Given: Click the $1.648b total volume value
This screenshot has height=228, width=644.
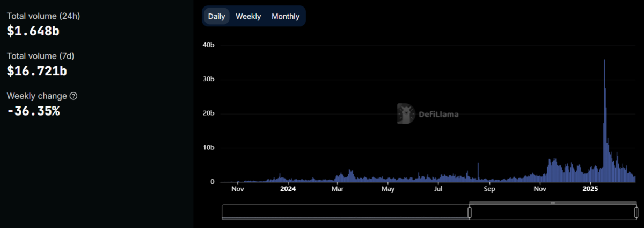Looking at the screenshot, I should tap(33, 31).
